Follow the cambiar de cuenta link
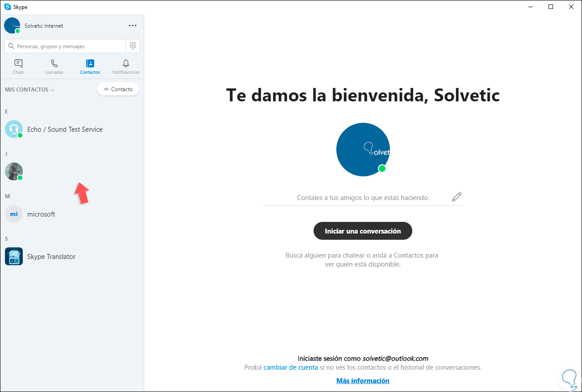Image resolution: width=582 pixels, height=392 pixels. click(291, 367)
